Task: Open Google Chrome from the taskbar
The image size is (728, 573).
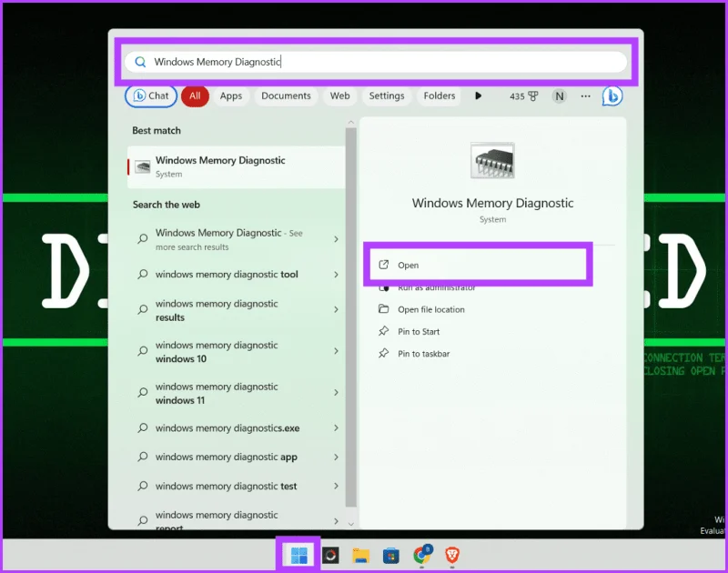Action: pos(422,554)
